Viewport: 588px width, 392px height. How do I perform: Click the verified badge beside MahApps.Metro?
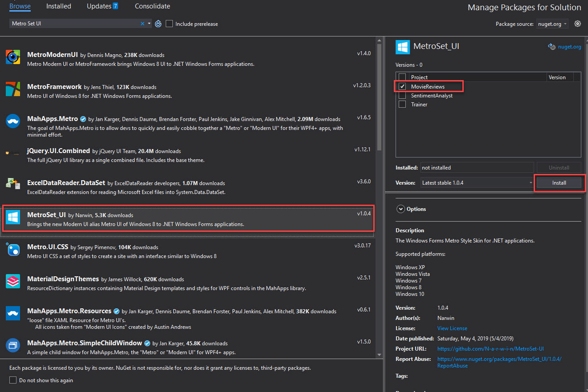click(x=82, y=119)
